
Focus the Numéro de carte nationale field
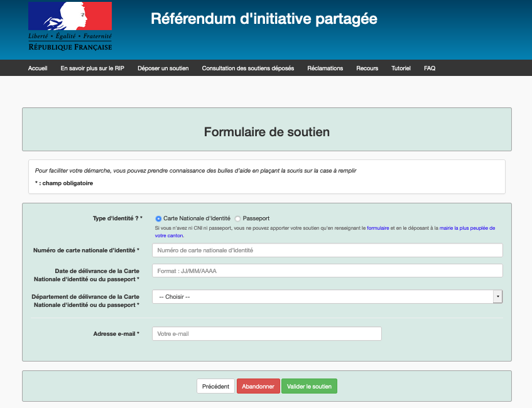click(327, 250)
